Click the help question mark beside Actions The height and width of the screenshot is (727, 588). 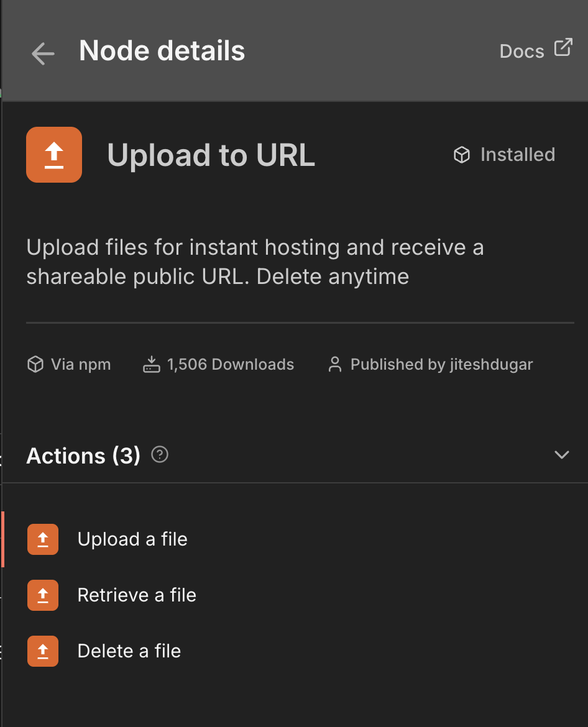click(x=160, y=455)
